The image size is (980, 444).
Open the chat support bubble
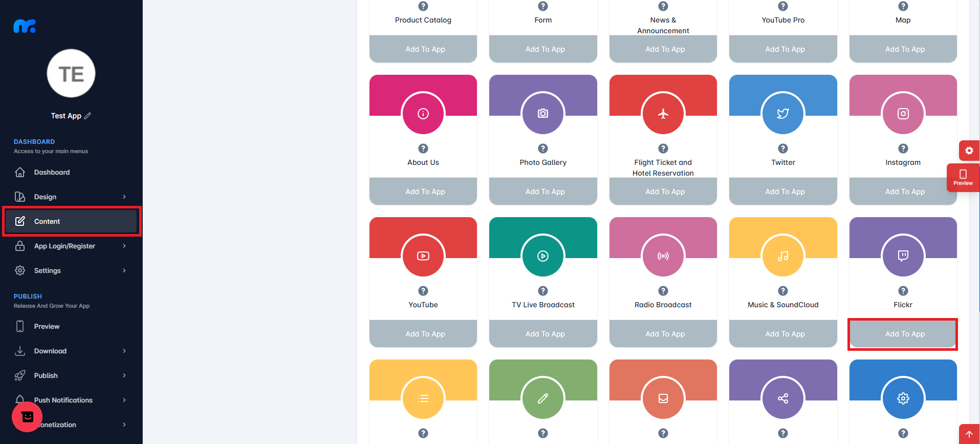(x=27, y=417)
